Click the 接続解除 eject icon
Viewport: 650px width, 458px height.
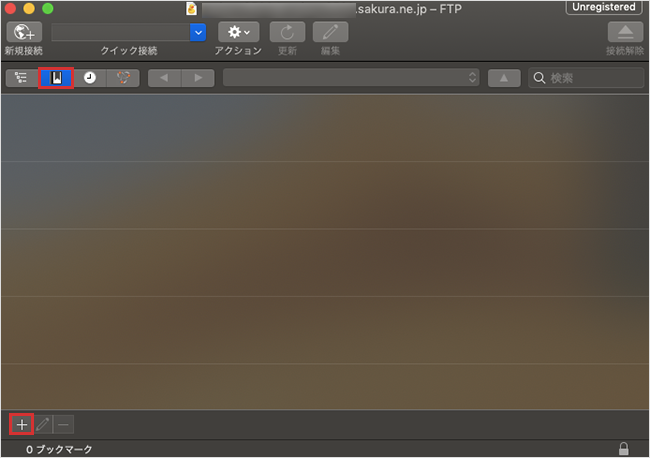[x=625, y=32]
